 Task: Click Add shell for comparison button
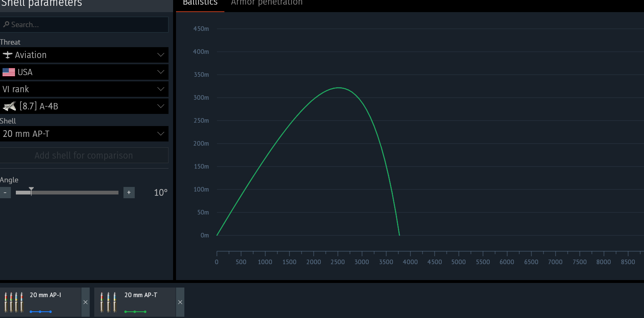pyautogui.click(x=84, y=155)
